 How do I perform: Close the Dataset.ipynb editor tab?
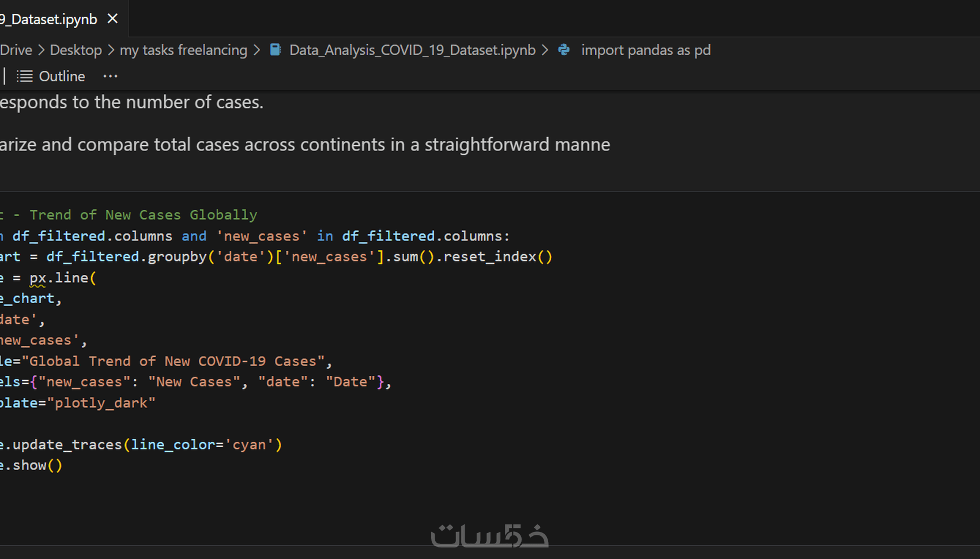[113, 19]
